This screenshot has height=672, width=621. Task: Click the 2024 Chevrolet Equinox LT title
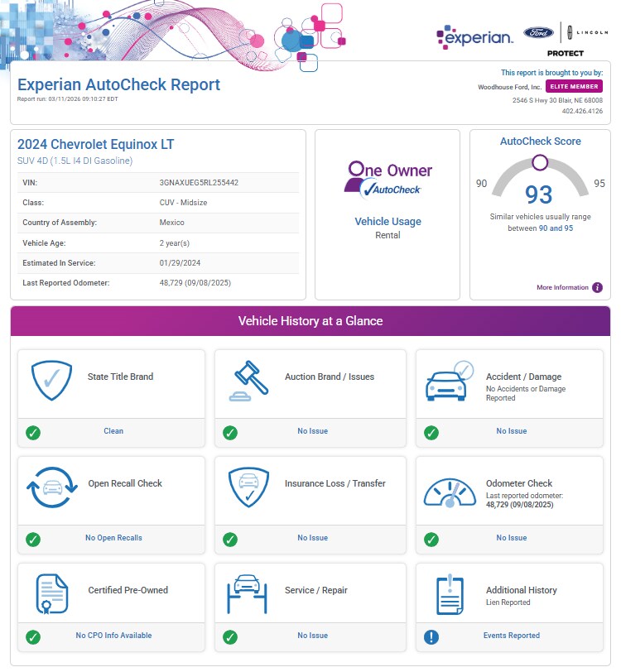tap(96, 145)
